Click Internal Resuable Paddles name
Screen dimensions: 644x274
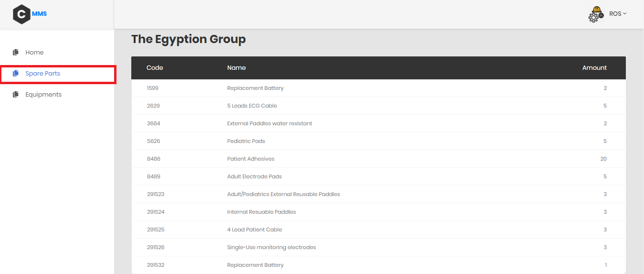(262, 212)
